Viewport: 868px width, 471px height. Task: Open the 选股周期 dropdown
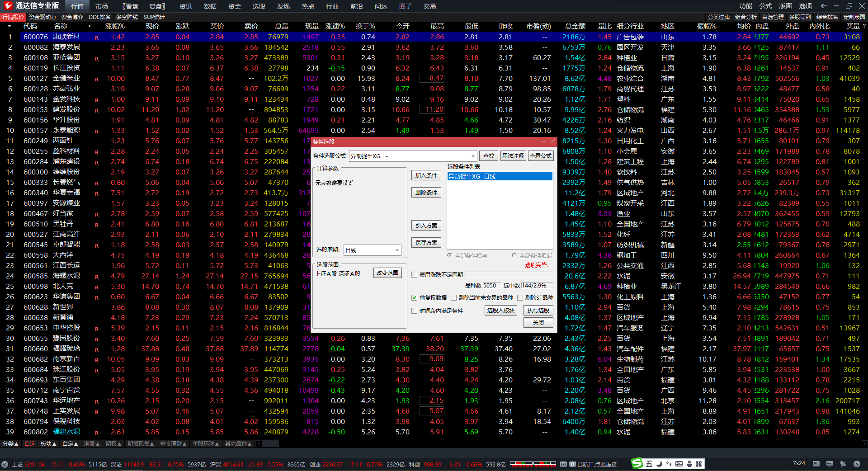pyautogui.click(x=397, y=250)
